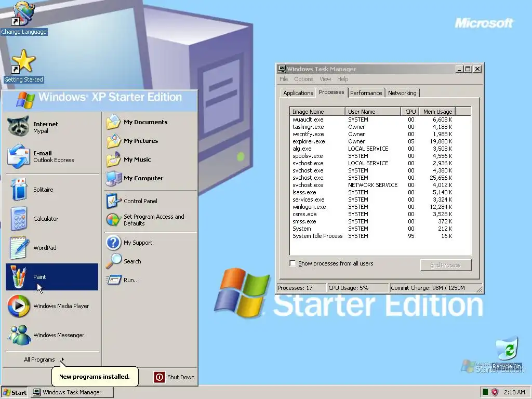Switch to the Applications tab

298,93
